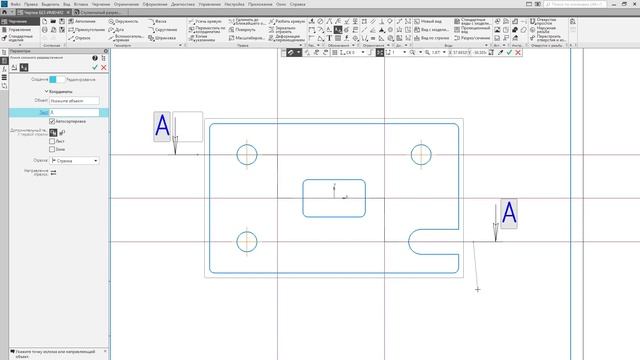Click the home start page icon
This screenshot has height=360, width=640.
[4, 13]
